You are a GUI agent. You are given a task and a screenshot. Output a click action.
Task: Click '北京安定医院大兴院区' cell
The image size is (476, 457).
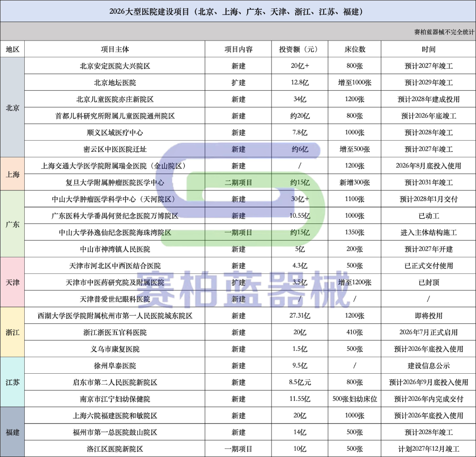point(115,66)
